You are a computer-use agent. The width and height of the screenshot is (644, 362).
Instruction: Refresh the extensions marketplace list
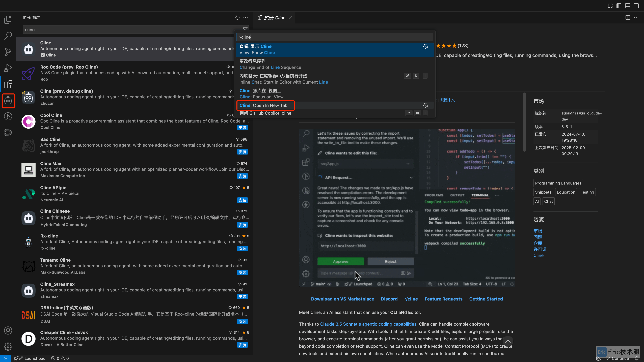click(237, 17)
